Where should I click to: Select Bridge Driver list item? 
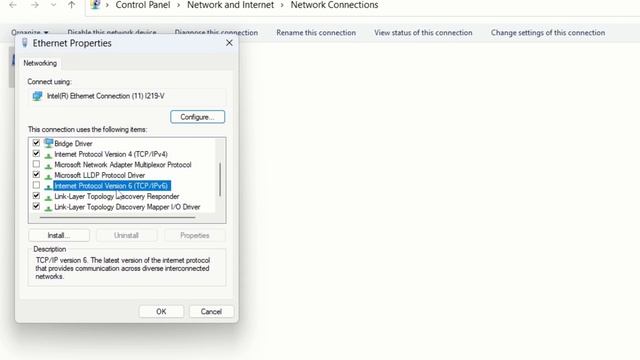(x=73, y=144)
